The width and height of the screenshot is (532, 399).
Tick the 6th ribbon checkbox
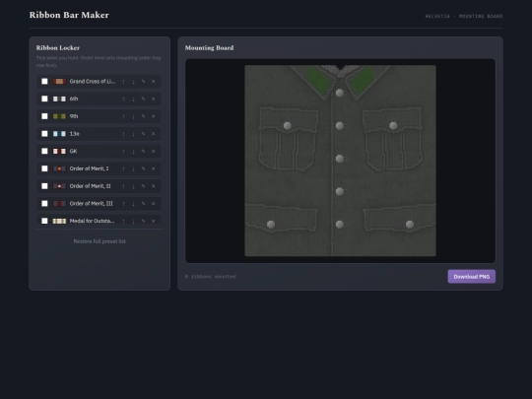(44, 99)
